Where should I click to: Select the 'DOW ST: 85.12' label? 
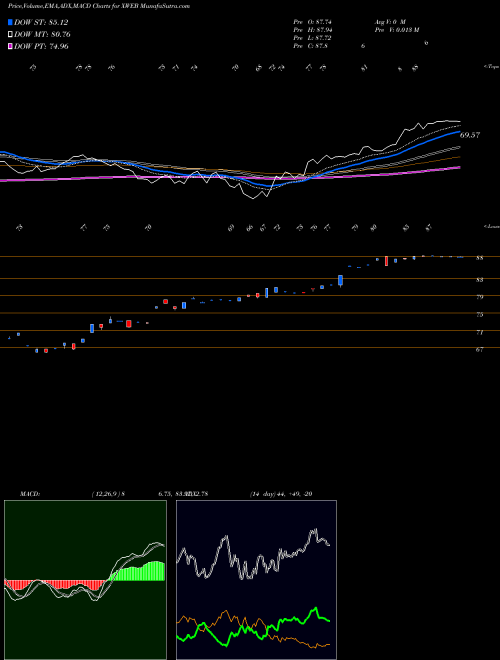coord(41,22)
